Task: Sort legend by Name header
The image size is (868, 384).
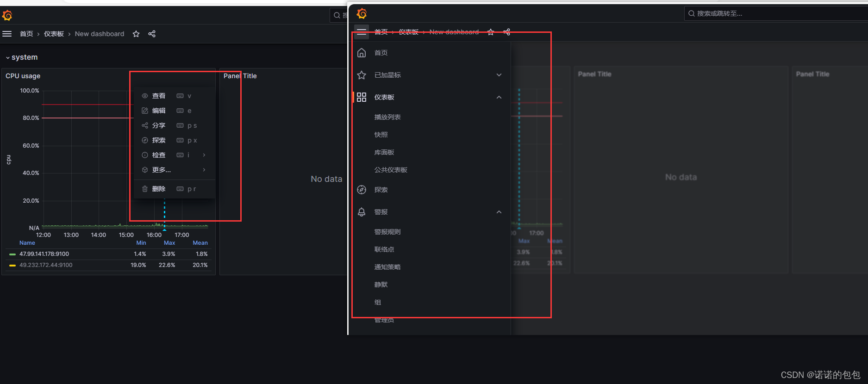Action: coord(27,243)
